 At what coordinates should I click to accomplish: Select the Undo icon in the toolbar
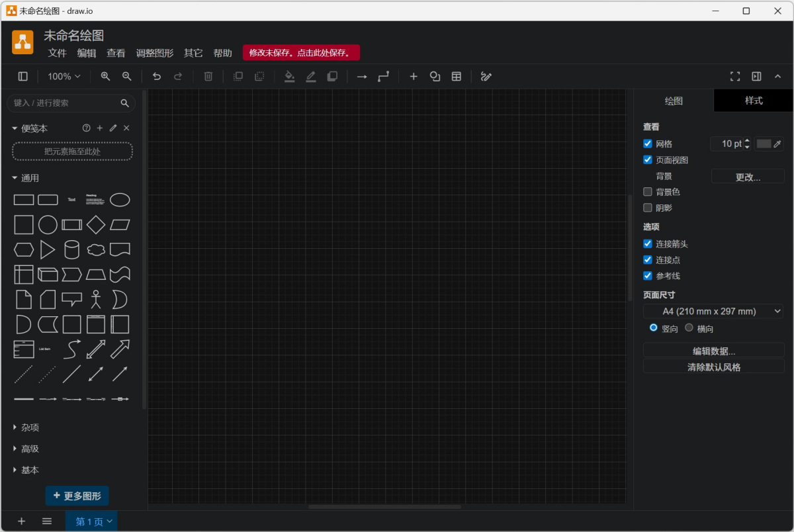point(157,76)
